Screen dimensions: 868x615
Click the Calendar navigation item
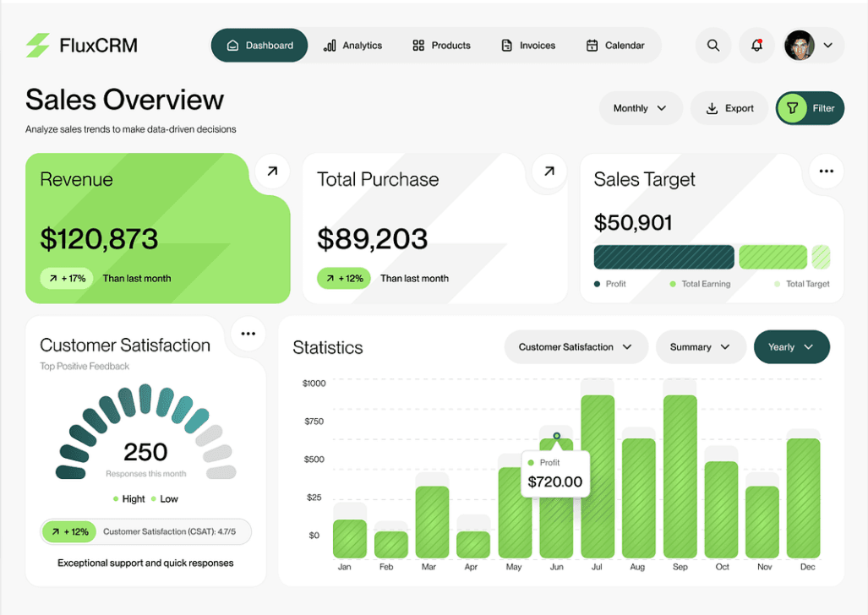[x=615, y=46]
